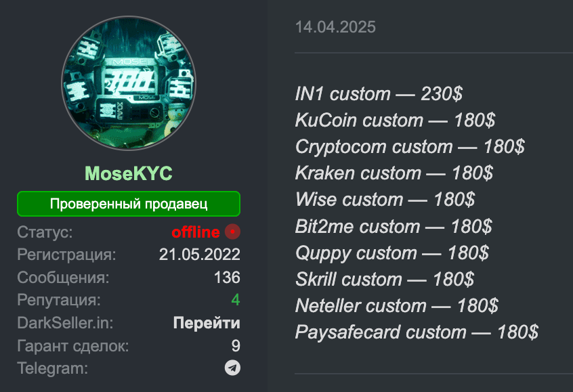Open MoseKYC's circular profile avatar

[x=128, y=81]
